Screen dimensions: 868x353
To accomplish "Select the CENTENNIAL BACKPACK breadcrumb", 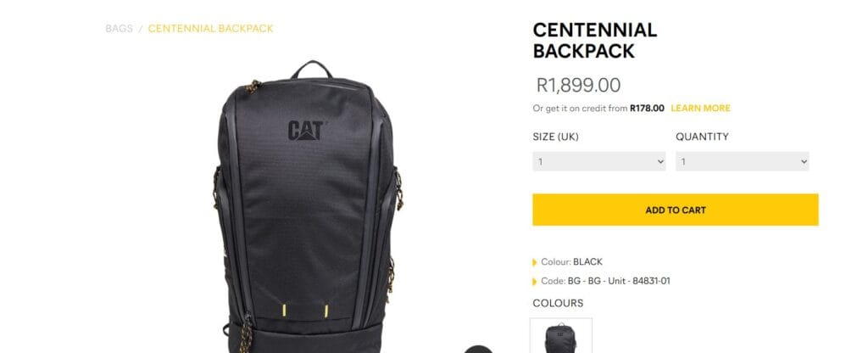I will coord(210,28).
